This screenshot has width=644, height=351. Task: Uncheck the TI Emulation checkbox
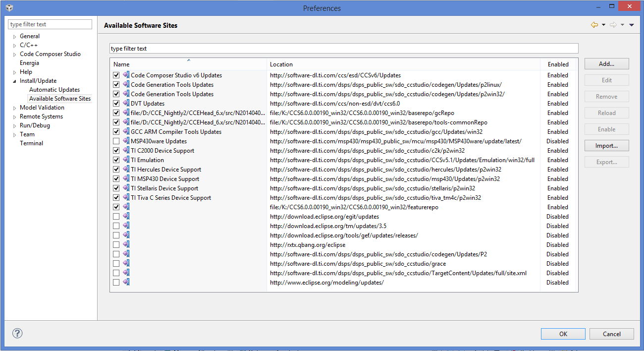tap(116, 160)
